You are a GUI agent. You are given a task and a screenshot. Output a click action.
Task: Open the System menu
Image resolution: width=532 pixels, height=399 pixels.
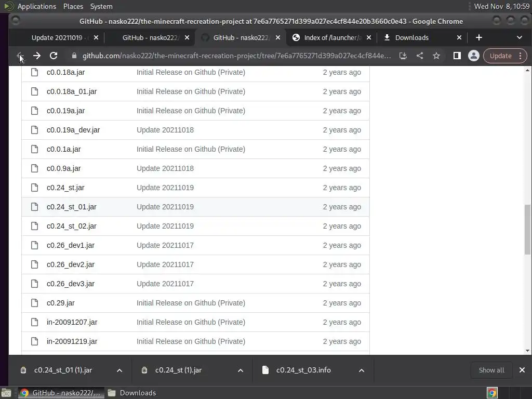101,6
